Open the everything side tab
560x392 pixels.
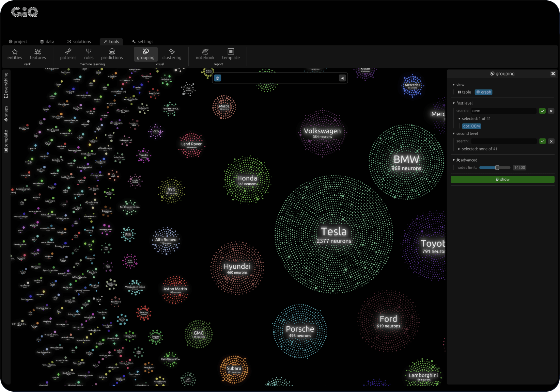[6, 85]
